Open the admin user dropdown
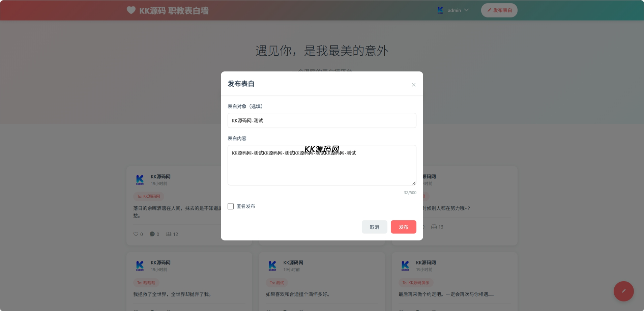 453,10
